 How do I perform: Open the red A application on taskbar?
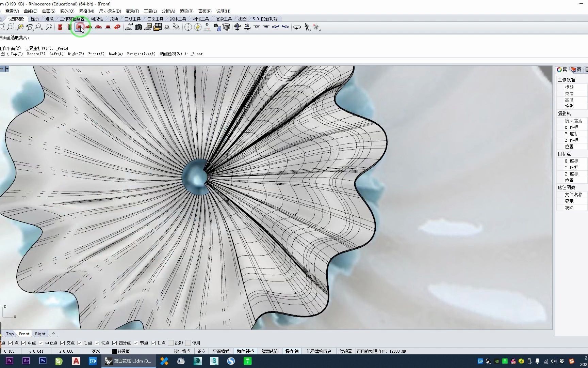coord(76,361)
